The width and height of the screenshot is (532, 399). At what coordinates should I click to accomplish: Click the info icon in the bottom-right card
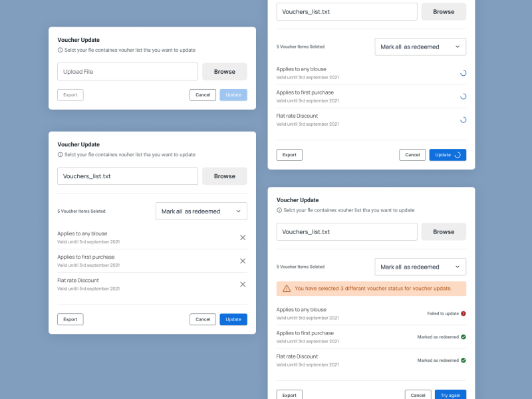pyautogui.click(x=279, y=210)
